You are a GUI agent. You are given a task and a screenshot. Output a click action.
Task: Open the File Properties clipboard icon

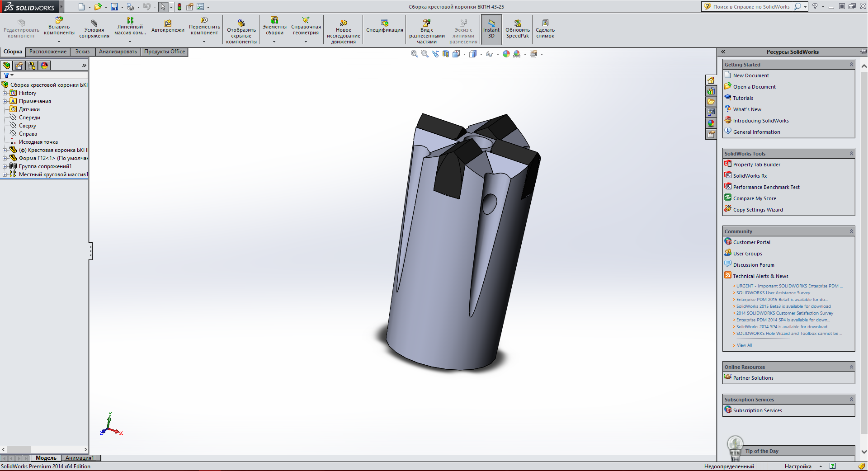point(190,7)
